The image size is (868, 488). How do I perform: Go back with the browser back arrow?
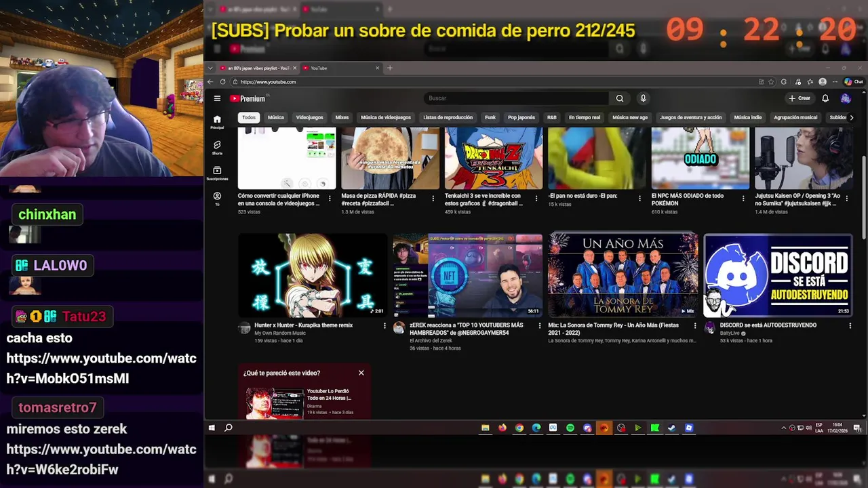[x=210, y=82]
